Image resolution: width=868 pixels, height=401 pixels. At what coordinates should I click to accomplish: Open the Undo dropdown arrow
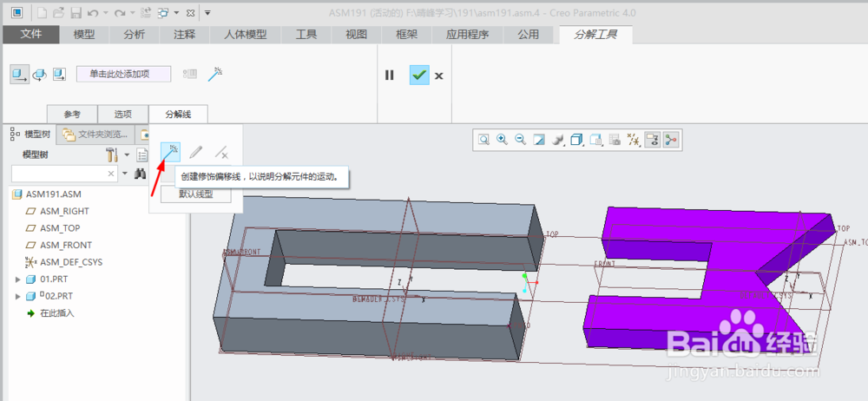(x=106, y=13)
